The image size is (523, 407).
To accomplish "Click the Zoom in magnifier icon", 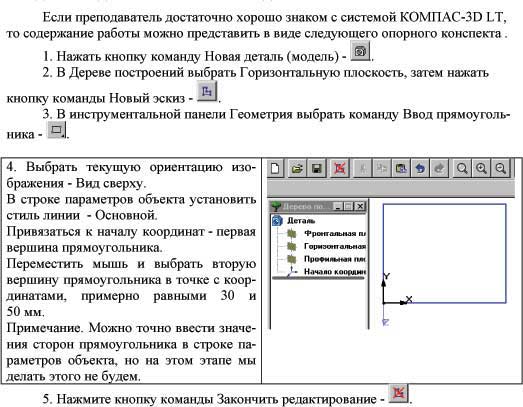I will [481, 168].
